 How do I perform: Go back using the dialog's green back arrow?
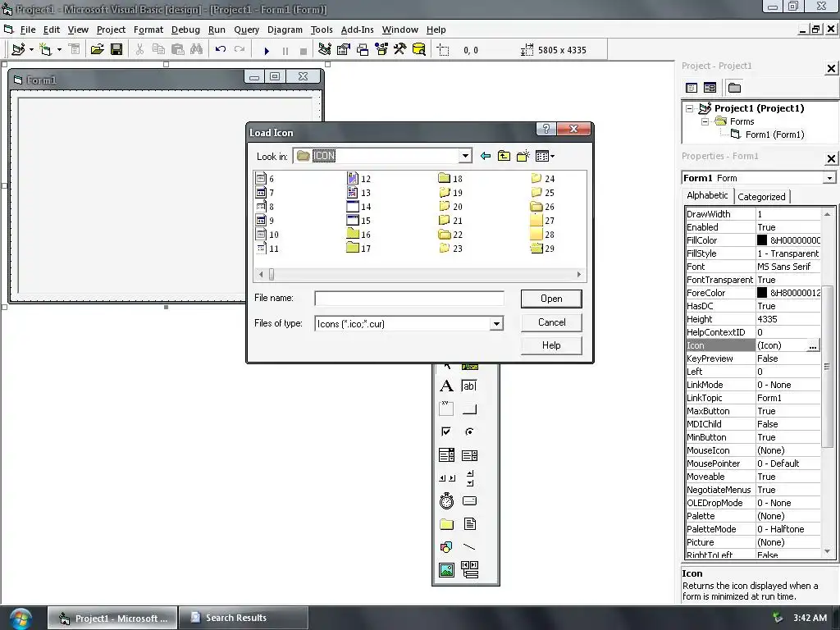click(486, 156)
